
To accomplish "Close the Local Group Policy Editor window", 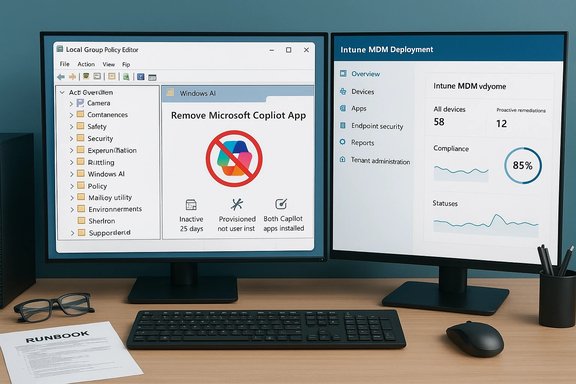I will pyautogui.click(x=306, y=50).
